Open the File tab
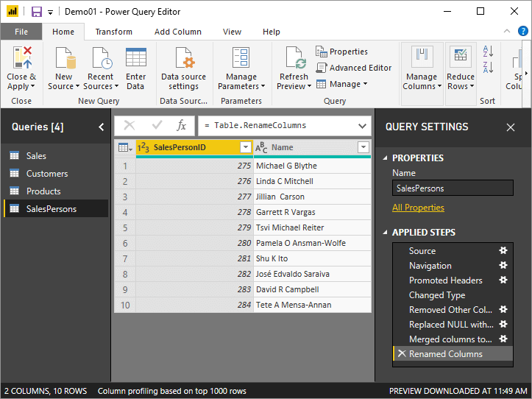The height and width of the screenshot is (399, 532). click(21, 32)
